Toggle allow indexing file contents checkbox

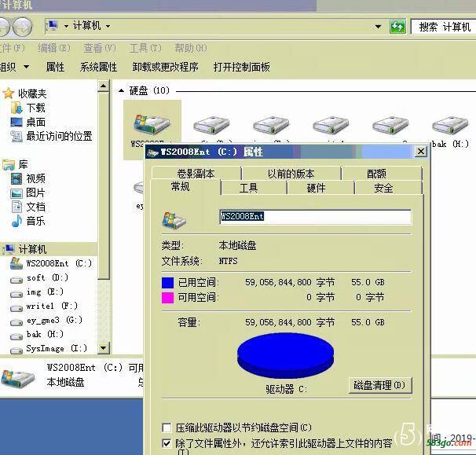pyautogui.click(x=167, y=443)
